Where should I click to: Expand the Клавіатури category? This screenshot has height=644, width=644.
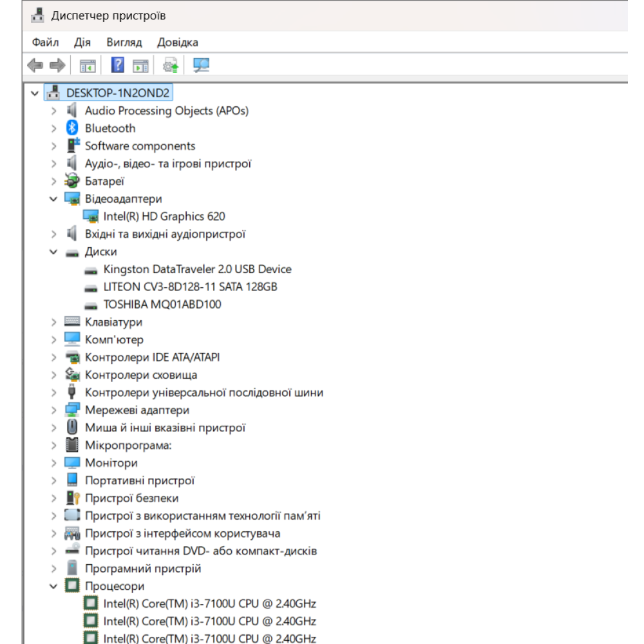coord(53,322)
